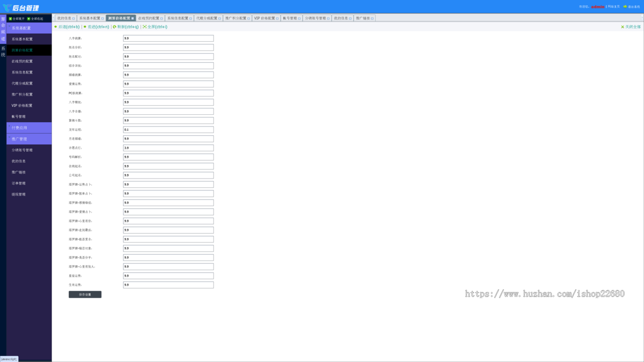Click the 许愿点灯 field showing 3.9
The width and height of the screenshot is (644, 362).
coord(168,148)
